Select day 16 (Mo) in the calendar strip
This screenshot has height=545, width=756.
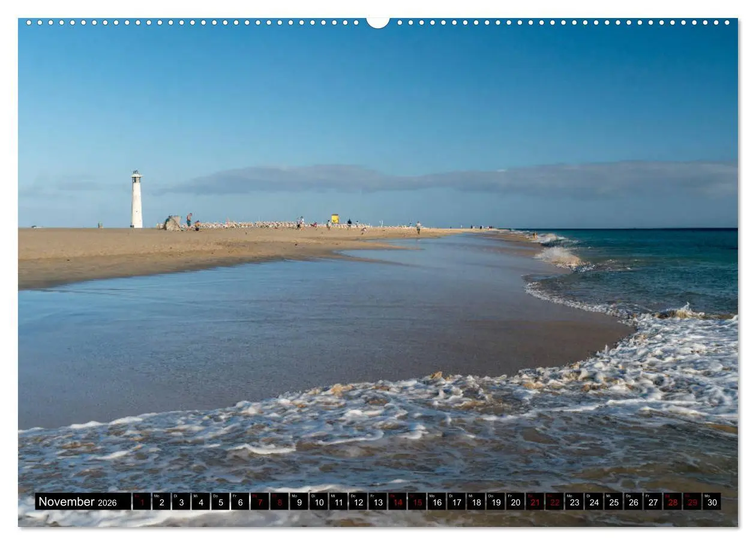tap(436, 502)
